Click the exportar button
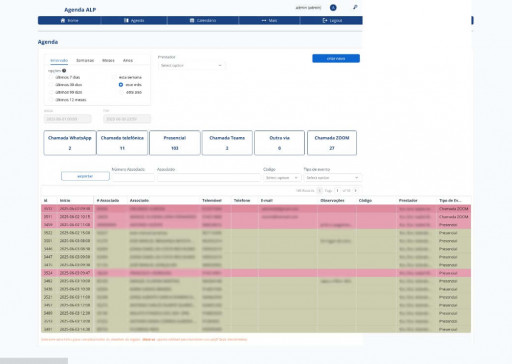512x364 pixels. (x=85, y=176)
